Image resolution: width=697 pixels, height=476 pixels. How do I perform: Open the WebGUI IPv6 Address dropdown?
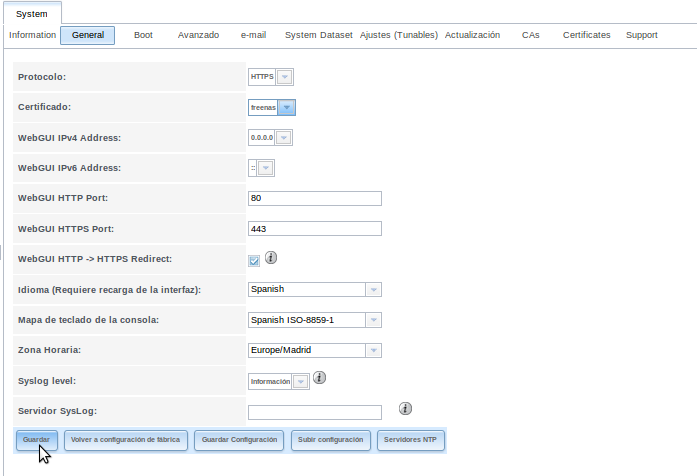(261, 168)
